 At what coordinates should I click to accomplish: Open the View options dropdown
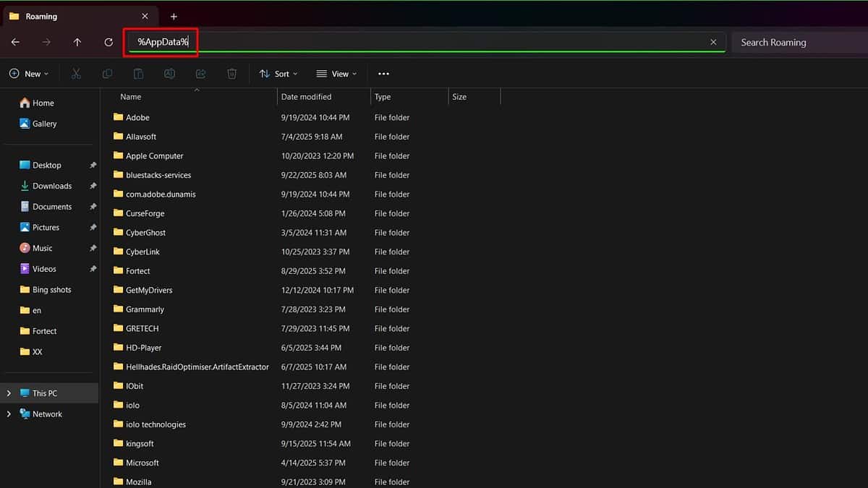(337, 73)
